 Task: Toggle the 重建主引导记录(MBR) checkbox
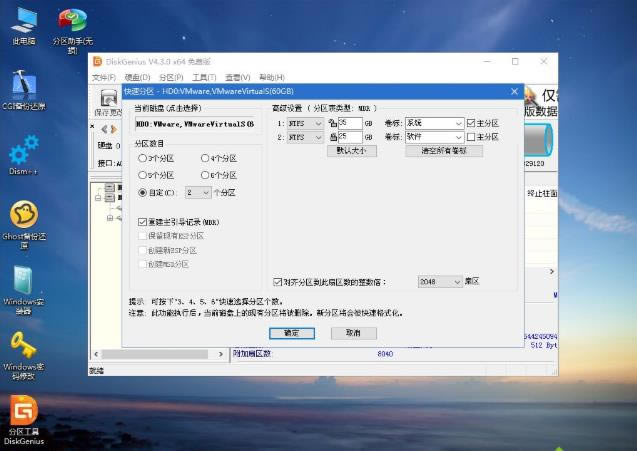[x=142, y=222]
